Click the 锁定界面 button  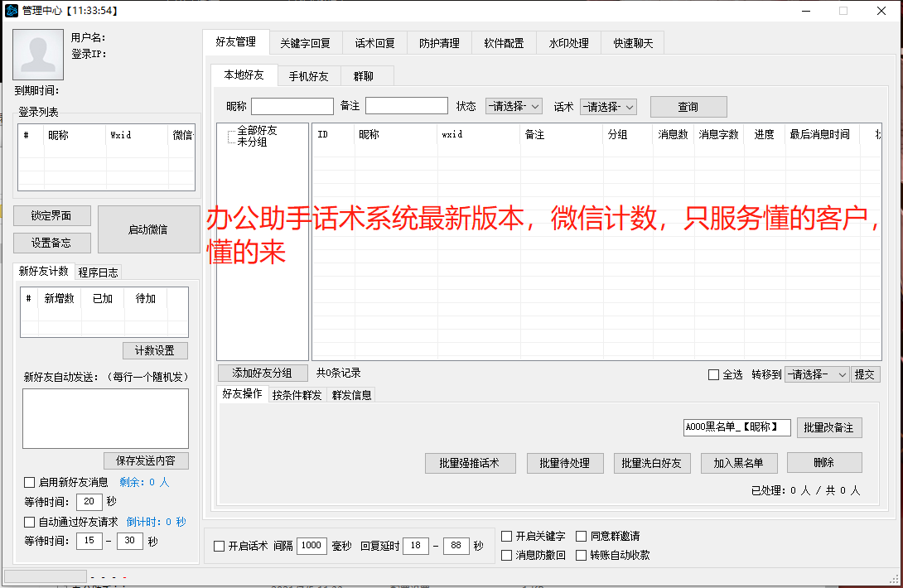(x=52, y=215)
